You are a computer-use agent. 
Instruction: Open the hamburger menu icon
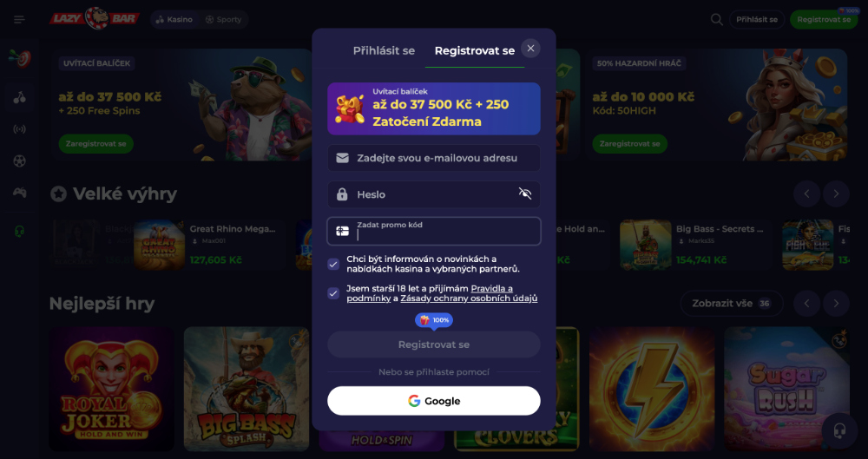click(19, 19)
